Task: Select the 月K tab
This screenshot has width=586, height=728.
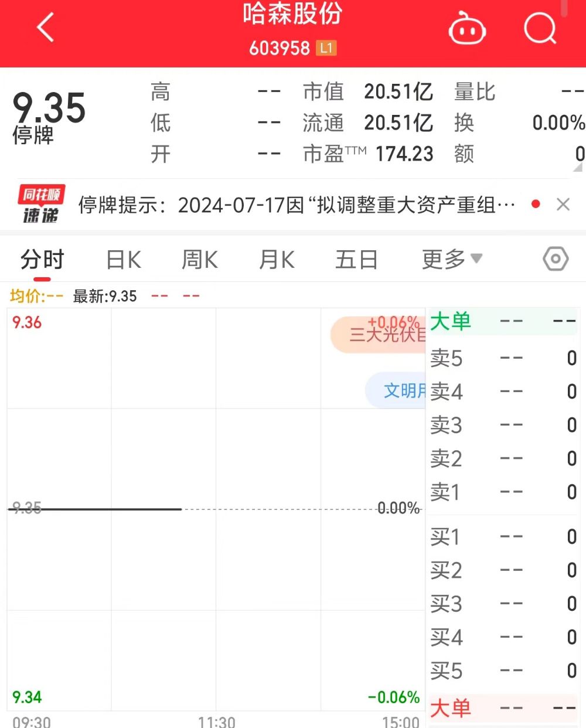Action: pos(277,259)
